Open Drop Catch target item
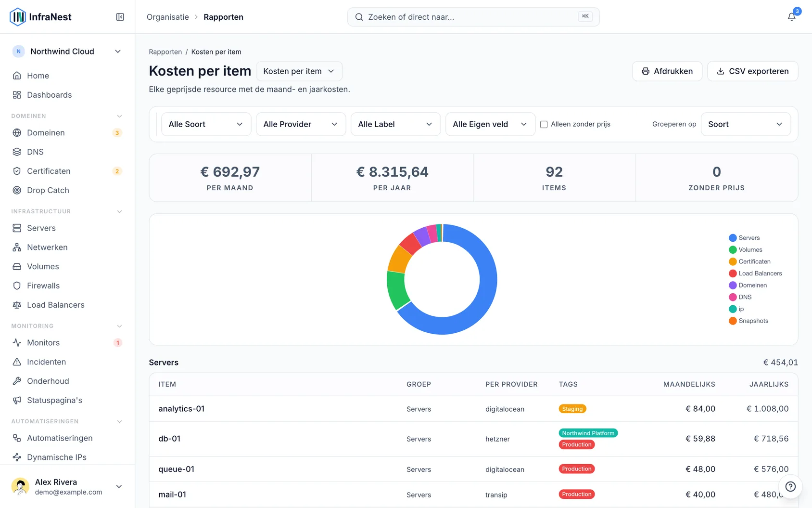This screenshot has height=508, width=812. coord(67,190)
